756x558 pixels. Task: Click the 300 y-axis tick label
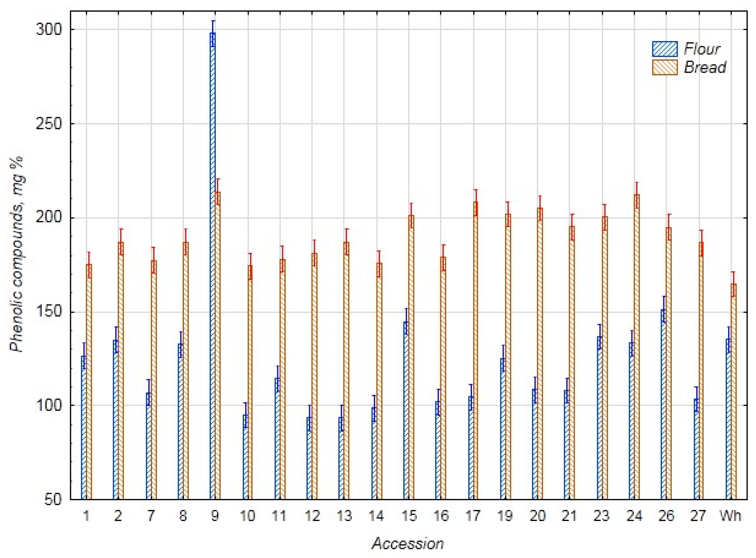pyautogui.click(x=49, y=30)
